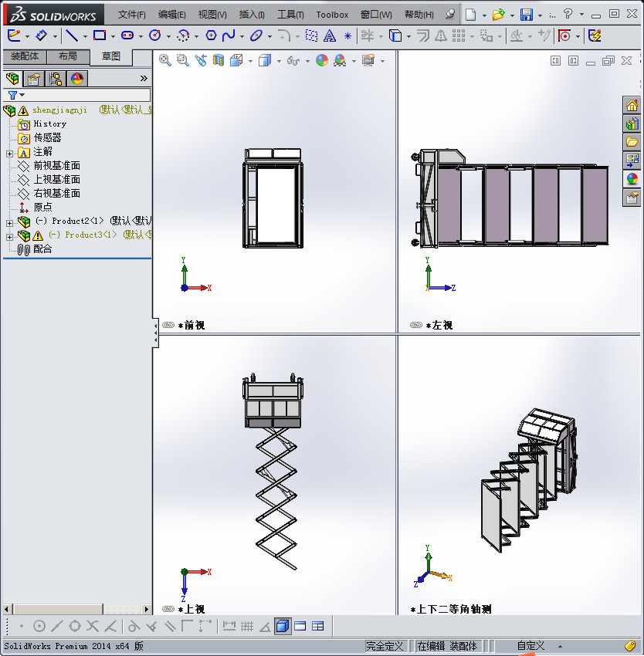Open SolidWorks Resources home task pane

(632, 106)
